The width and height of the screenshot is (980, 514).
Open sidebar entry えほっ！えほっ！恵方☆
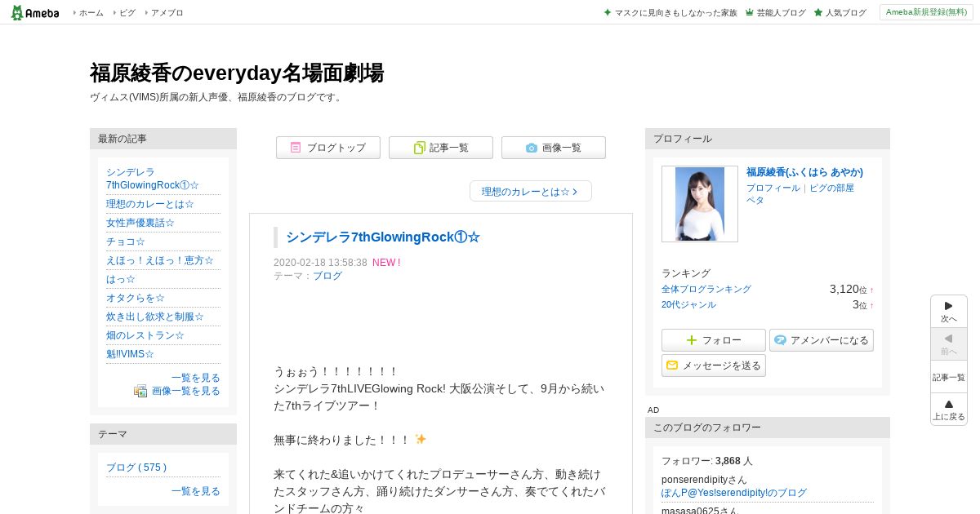coord(160,260)
